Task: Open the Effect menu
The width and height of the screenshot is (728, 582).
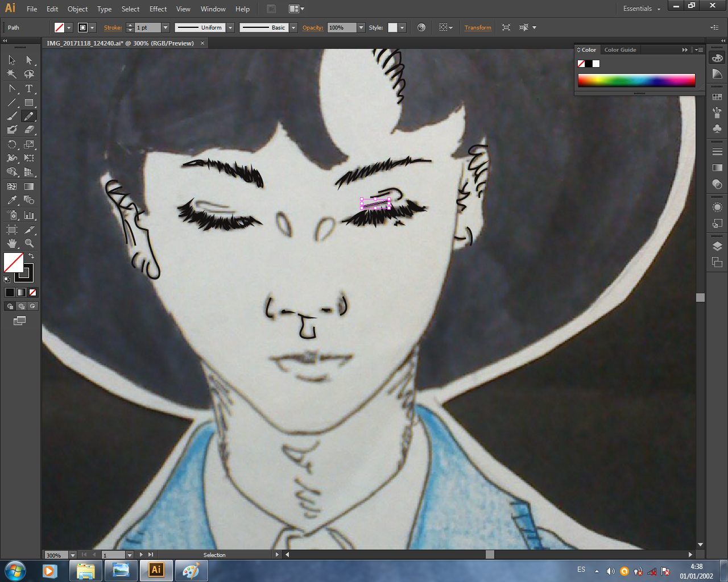Action: point(158,9)
